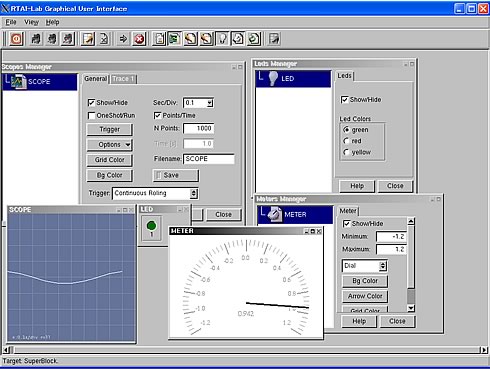This screenshot has height=369, width=490.
Task: Click the last toolbar icon for text log
Action: [274, 39]
